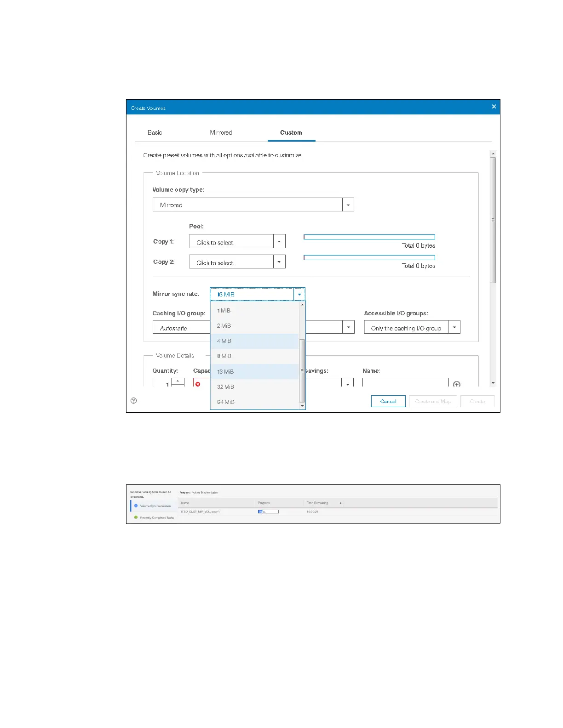Choose 1 MiB from sync rate list
Viewport: 563px width, 728px height.
tap(224, 311)
